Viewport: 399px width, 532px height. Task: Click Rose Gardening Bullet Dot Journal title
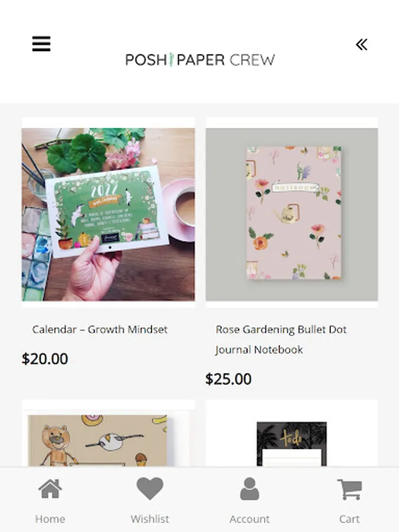[281, 340]
